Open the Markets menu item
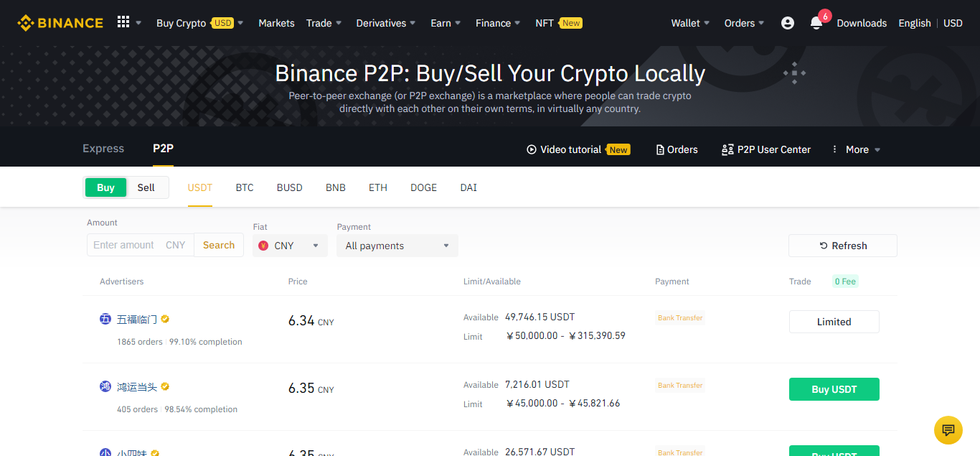The width and height of the screenshot is (980, 456). (x=276, y=23)
